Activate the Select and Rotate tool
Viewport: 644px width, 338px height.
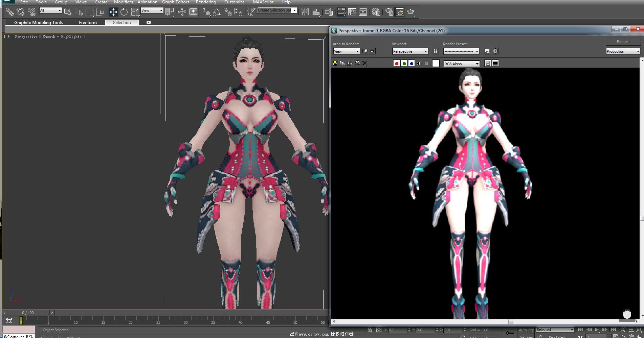[124, 12]
